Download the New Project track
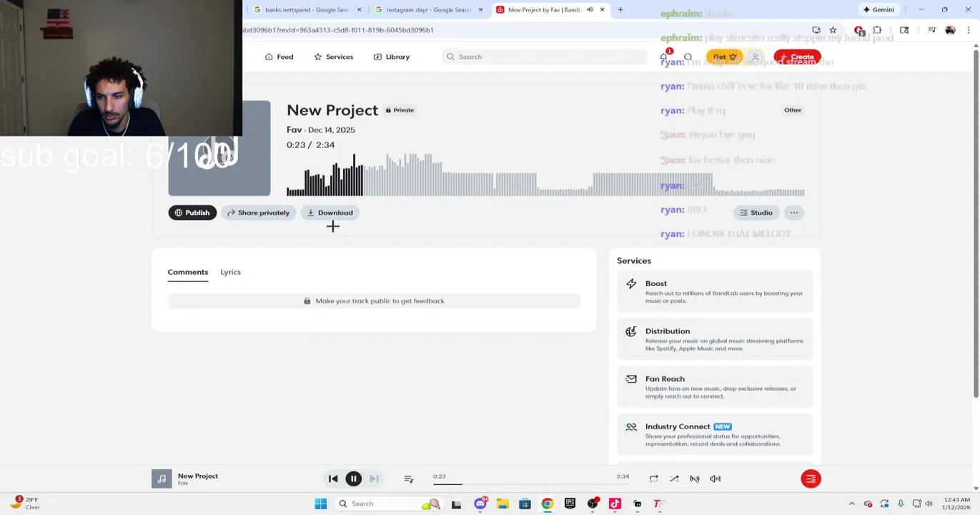The height and width of the screenshot is (515, 980). coord(330,212)
